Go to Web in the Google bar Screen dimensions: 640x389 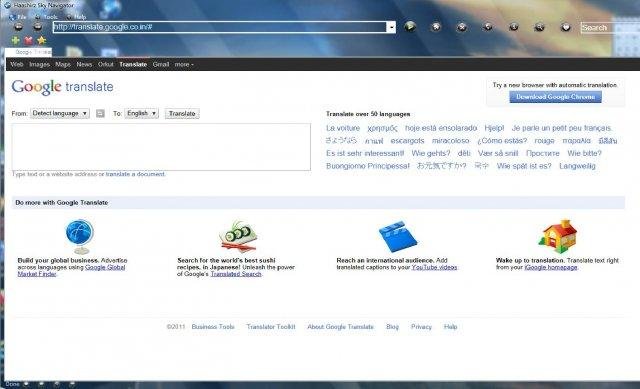click(x=17, y=64)
